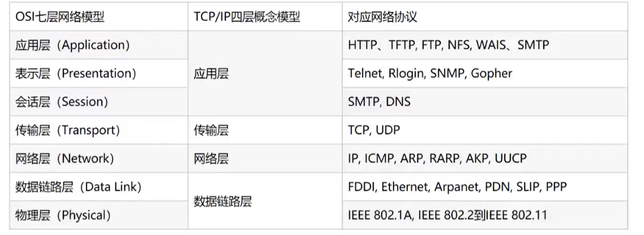Click the 数据链路层 (Data Link) cell
Image resolution: width=644 pixels, height=235 pixels.
pos(99,187)
